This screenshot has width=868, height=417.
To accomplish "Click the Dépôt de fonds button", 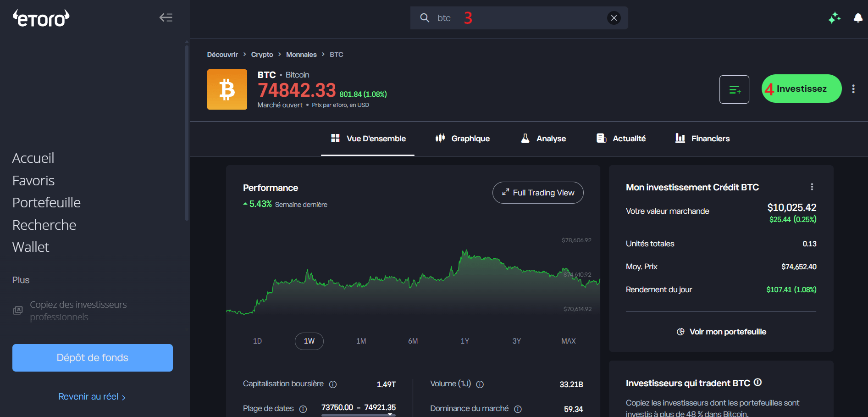I will 93,358.
